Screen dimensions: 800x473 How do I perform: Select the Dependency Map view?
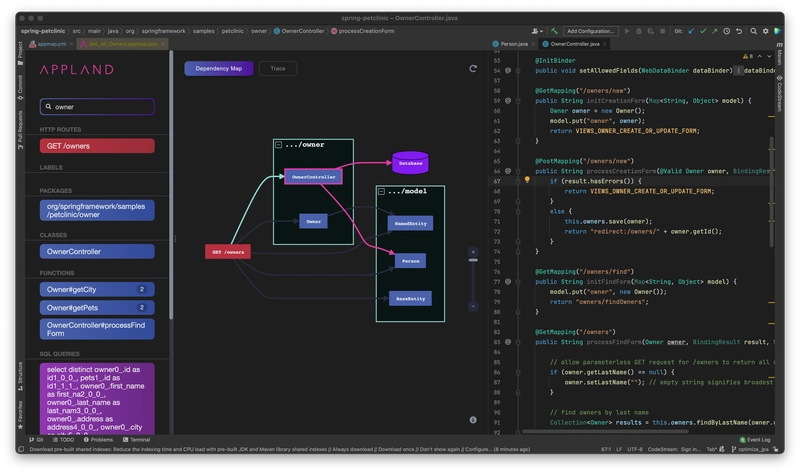click(x=218, y=69)
